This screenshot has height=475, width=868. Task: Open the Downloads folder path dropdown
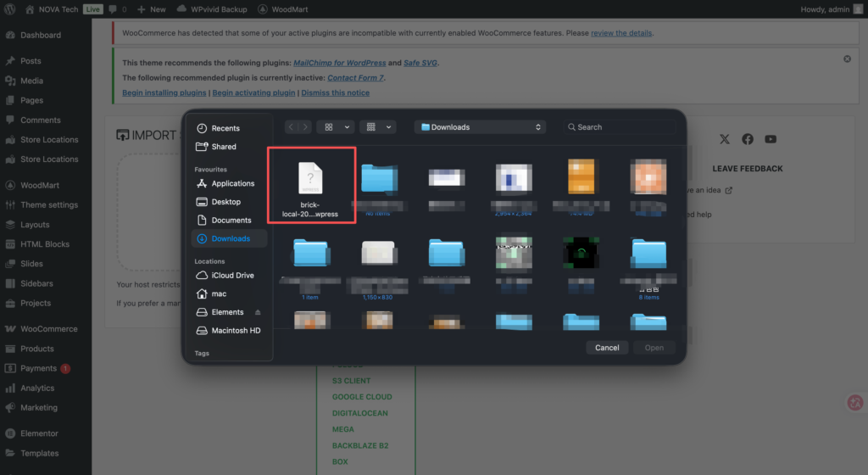(480, 126)
